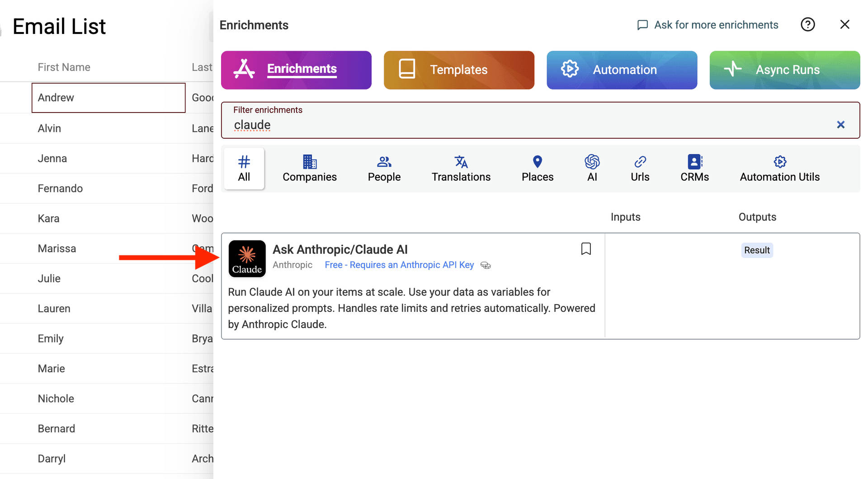Filter by People category
The height and width of the screenshot is (479, 868).
pyautogui.click(x=384, y=169)
